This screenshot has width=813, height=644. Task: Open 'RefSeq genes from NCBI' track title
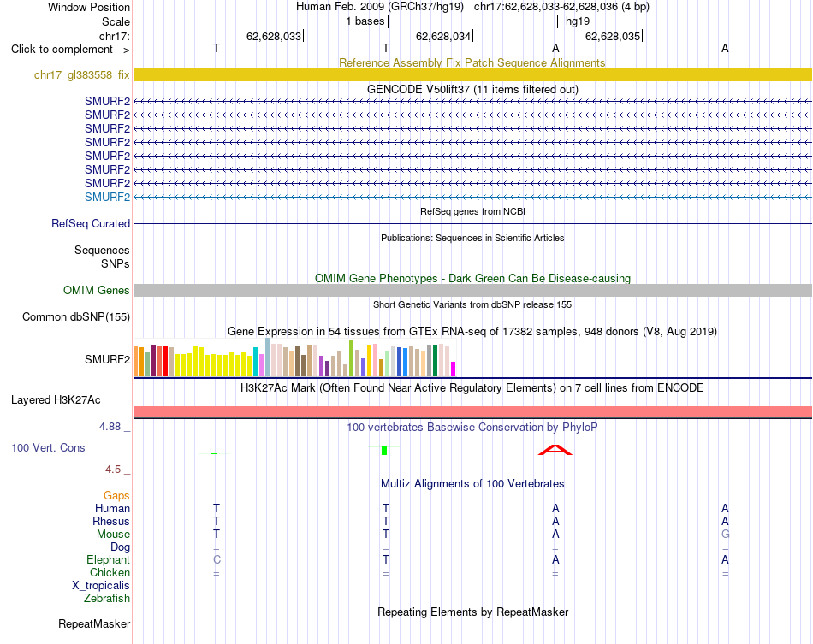[x=472, y=211]
